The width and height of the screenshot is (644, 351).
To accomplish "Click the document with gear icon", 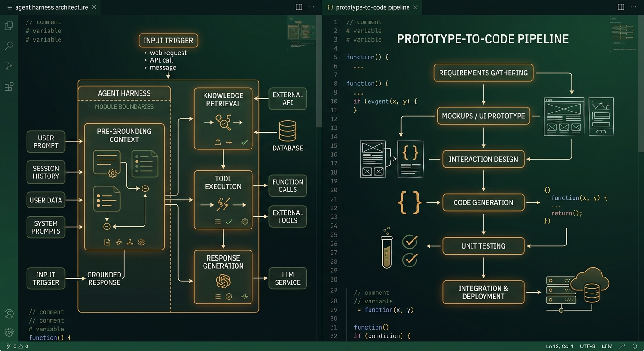I will (x=107, y=164).
